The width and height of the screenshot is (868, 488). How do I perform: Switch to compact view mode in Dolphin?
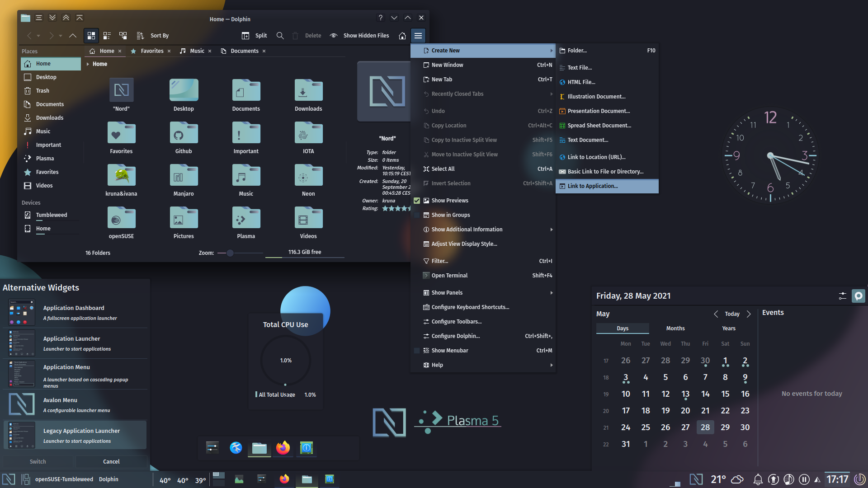pyautogui.click(x=107, y=35)
